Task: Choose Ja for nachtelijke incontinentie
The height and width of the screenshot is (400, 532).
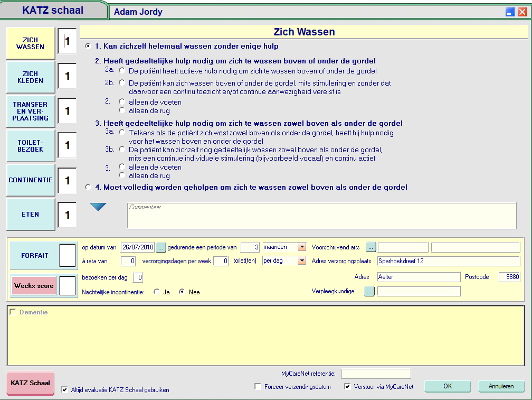Action: [157, 292]
